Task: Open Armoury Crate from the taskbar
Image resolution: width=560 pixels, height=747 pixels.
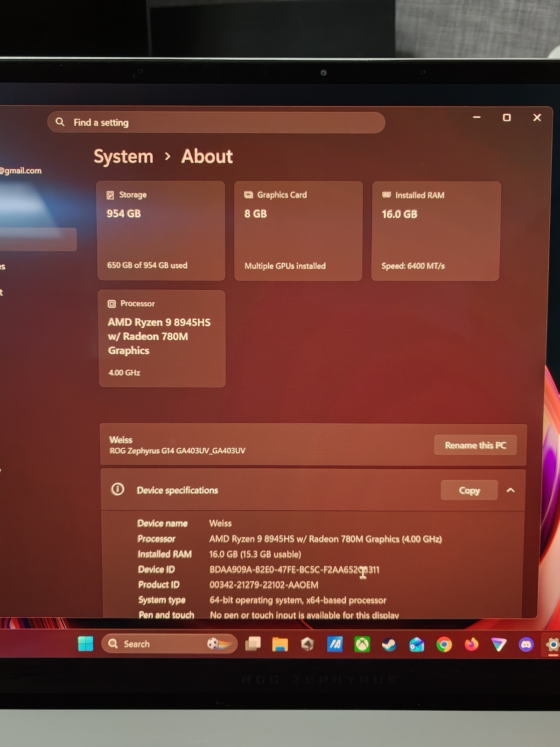Action: 308,645
